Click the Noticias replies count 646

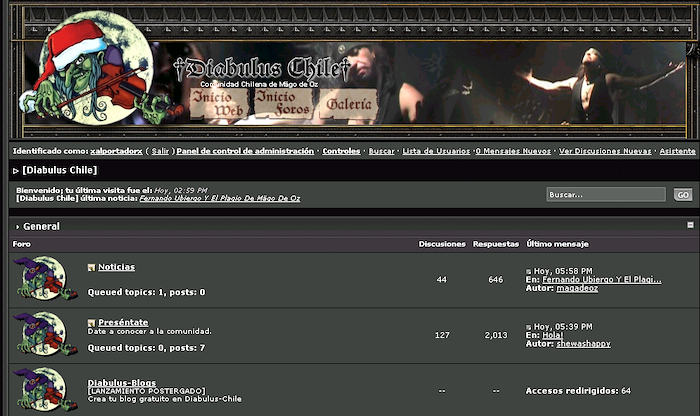pos(496,280)
